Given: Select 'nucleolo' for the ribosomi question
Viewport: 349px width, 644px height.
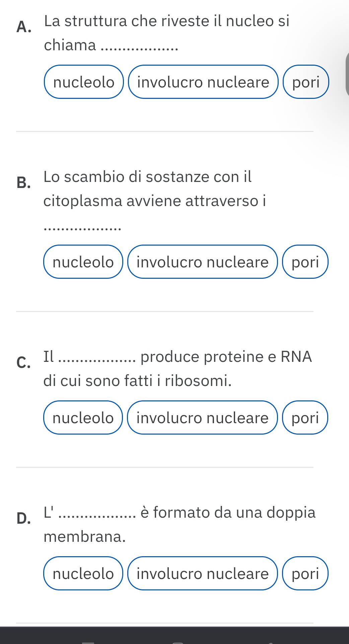Looking at the screenshot, I should (83, 417).
